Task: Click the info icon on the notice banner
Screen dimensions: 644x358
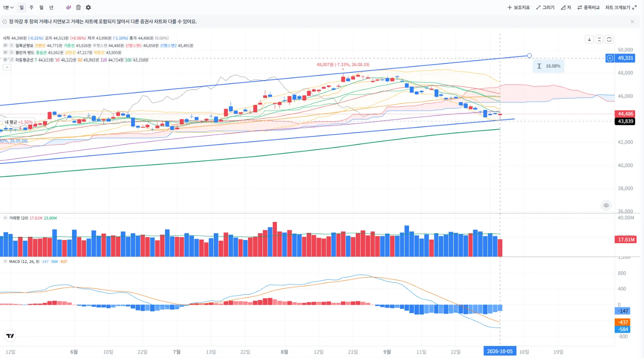Action: point(5,22)
